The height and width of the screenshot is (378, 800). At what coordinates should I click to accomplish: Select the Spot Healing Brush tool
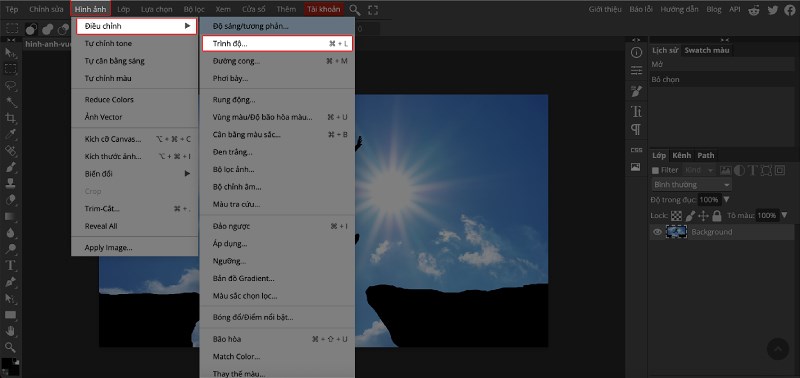point(11,151)
